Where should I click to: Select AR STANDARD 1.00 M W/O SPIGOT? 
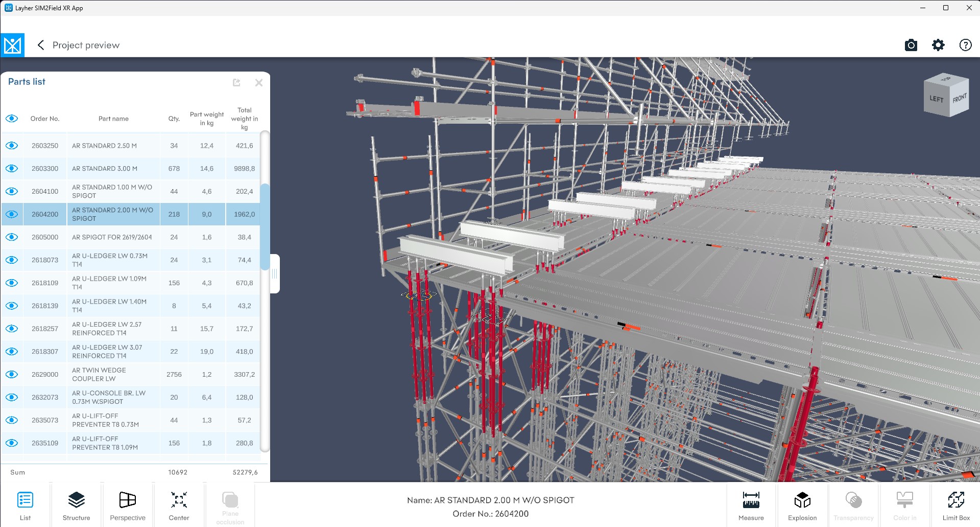130,192
